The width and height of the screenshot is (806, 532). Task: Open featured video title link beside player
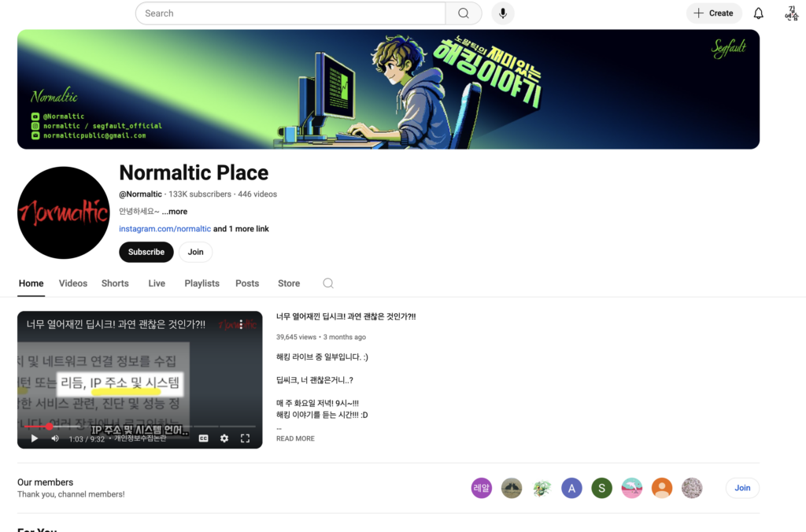click(x=346, y=316)
